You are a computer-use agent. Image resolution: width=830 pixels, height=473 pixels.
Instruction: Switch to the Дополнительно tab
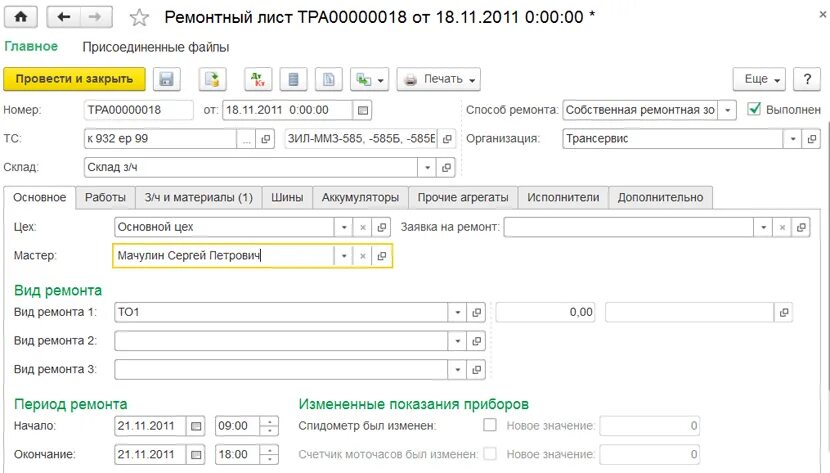click(661, 197)
